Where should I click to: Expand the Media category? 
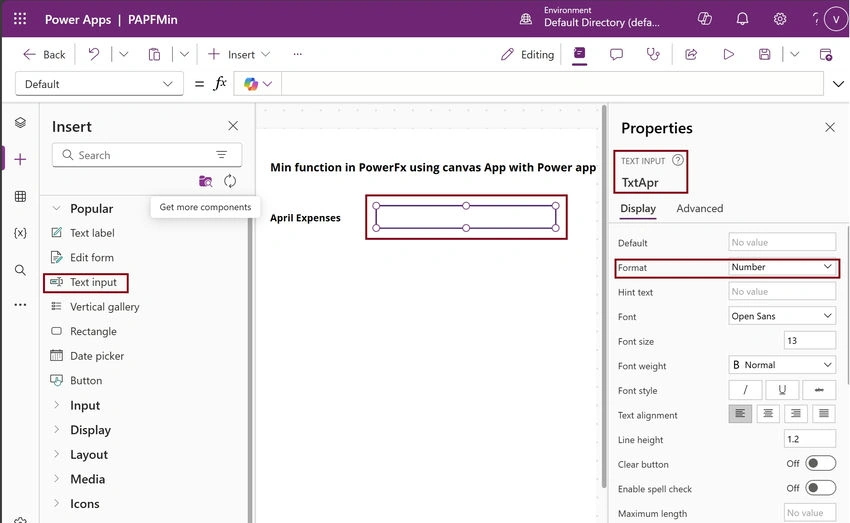click(x=56, y=479)
